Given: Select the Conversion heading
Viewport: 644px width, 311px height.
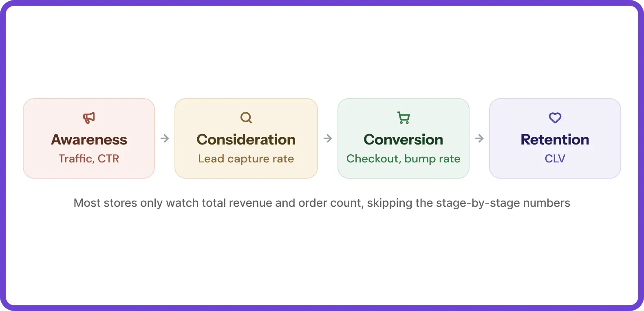Looking at the screenshot, I should point(404,140).
